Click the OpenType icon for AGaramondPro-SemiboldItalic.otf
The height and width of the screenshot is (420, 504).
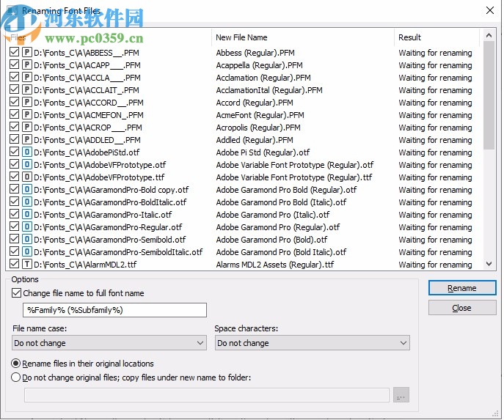click(27, 251)
